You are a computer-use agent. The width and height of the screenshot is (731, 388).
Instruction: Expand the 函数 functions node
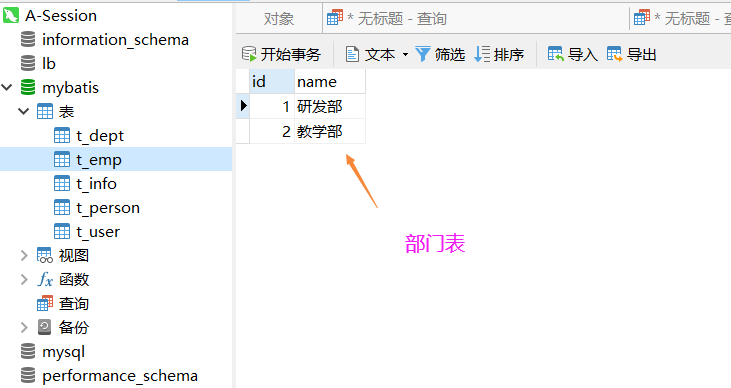click(x=24, y=279)
